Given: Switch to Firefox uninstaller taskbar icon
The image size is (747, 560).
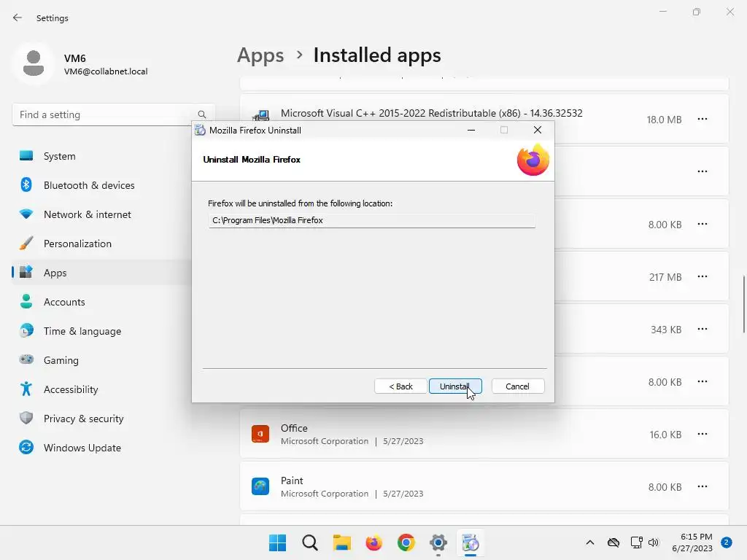Looking at the screenshot, I should coord(471,542).
